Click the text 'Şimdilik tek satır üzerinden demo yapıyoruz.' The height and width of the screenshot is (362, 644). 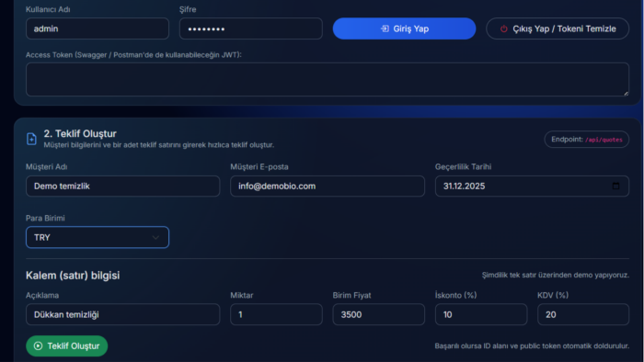(x=556, y=275)
